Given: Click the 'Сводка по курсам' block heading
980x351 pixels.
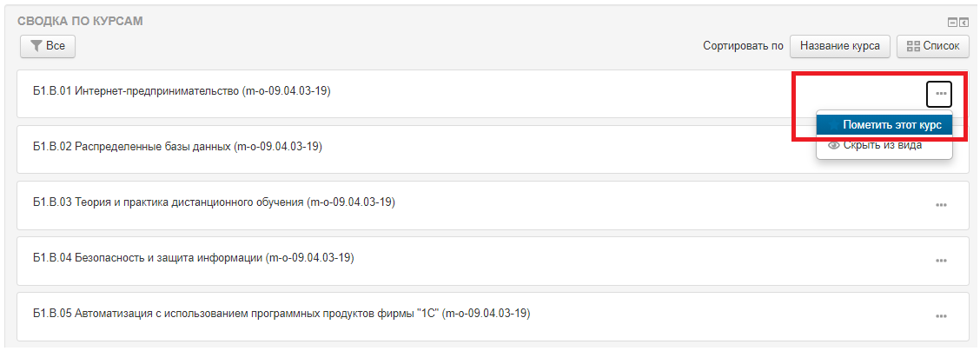Looking at the screenshot, I should pyautogui.click(x=80, y=20).
